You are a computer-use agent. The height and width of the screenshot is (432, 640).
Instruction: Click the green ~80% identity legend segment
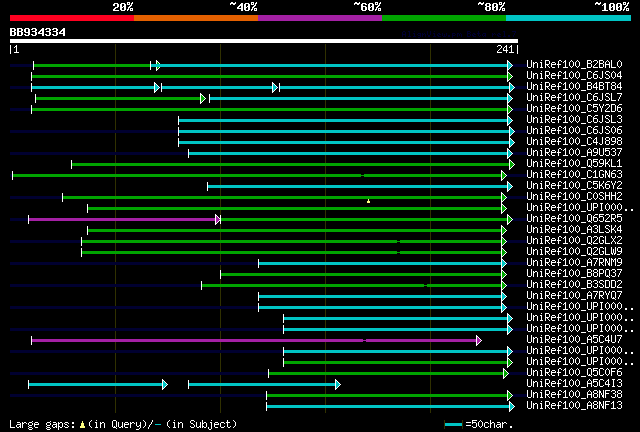point(444,18)
